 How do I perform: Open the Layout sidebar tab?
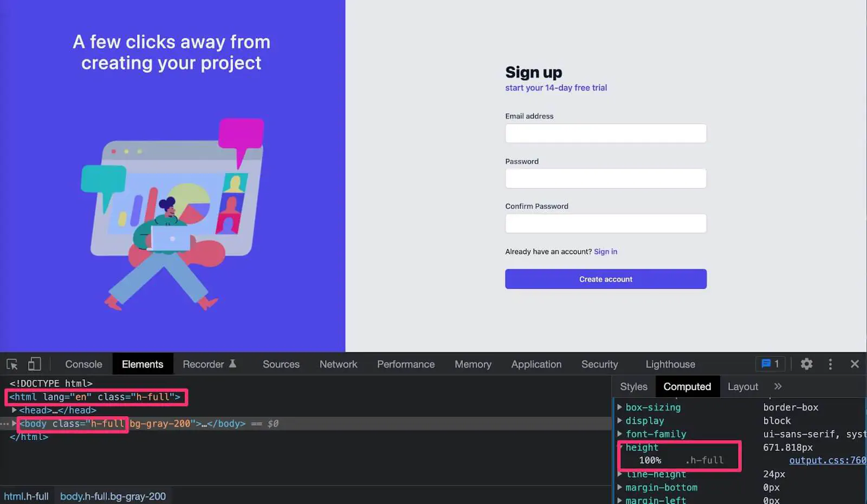coord(742,386)
